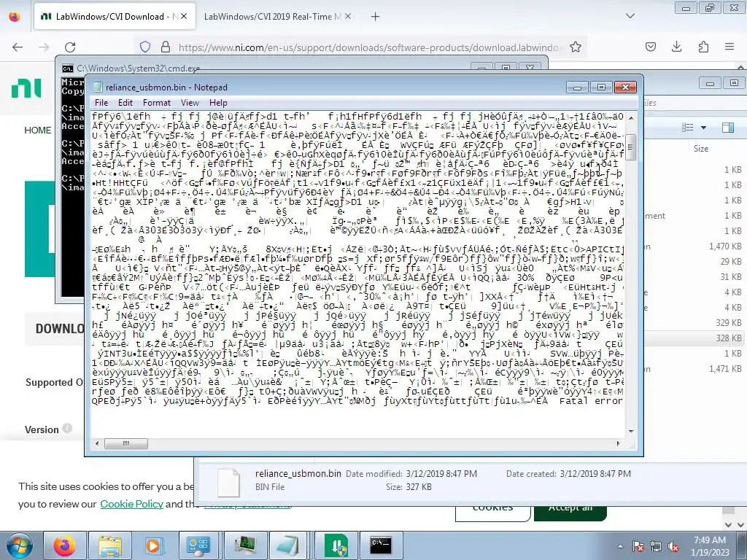
Task: Click the cmd.exe window title bar icon
Action: [68, 69]
